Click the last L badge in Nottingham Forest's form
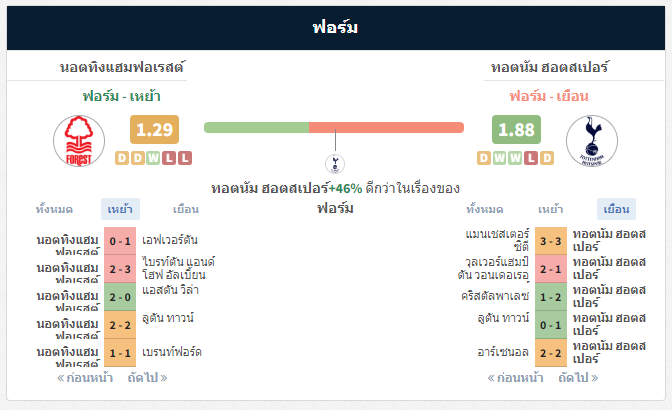 185,158
